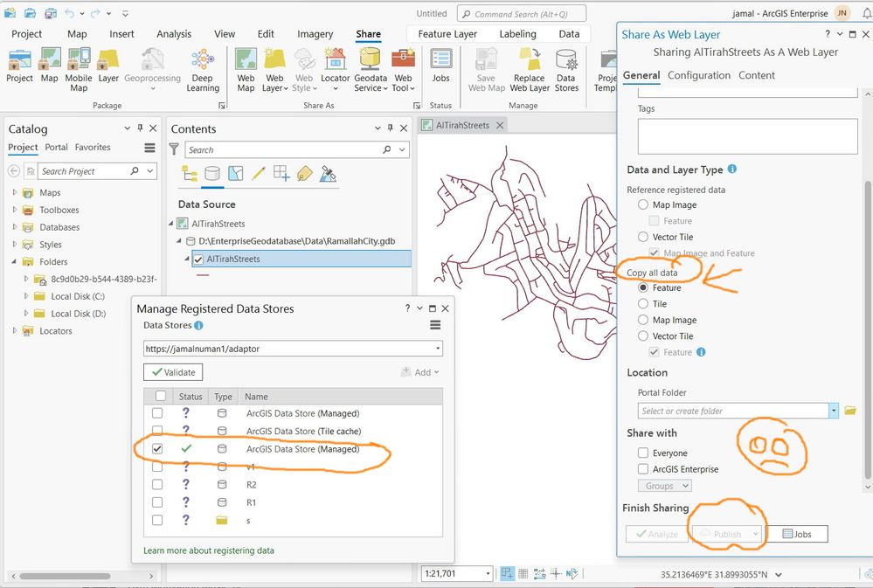Image resolution: width=873 pixels, height=588 pixels.
Task: Click the Mobile Map package icon
Action: click(79, 59)
